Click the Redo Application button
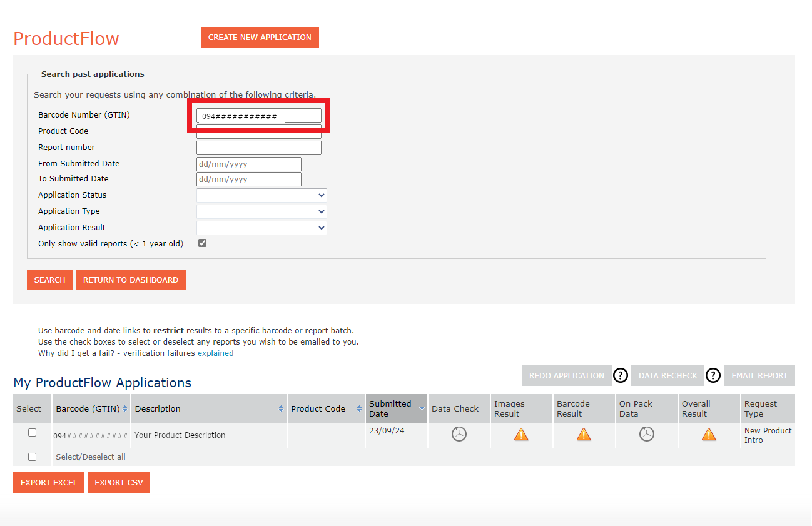Viewport: 812px width, 526px height. 567,375
